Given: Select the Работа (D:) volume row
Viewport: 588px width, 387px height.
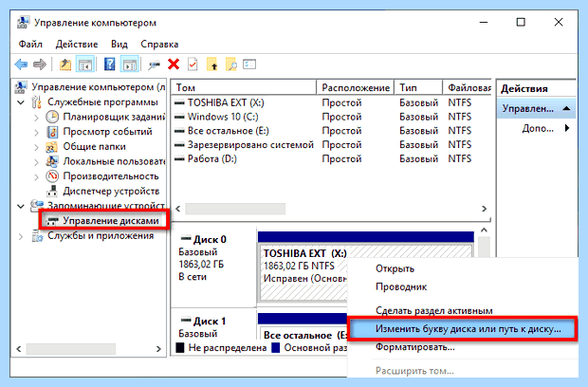Looking at the screenshot, I should [x=331, y=159].
